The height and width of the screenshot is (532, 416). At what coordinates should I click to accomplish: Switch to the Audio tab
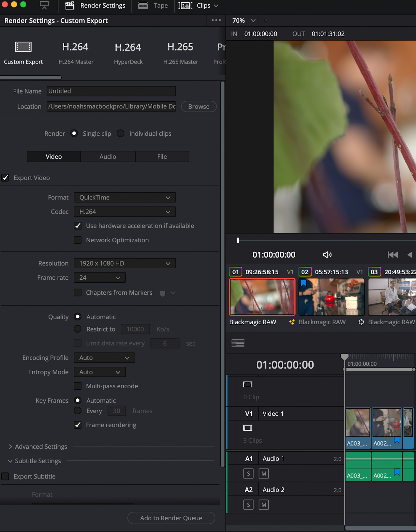108,157
